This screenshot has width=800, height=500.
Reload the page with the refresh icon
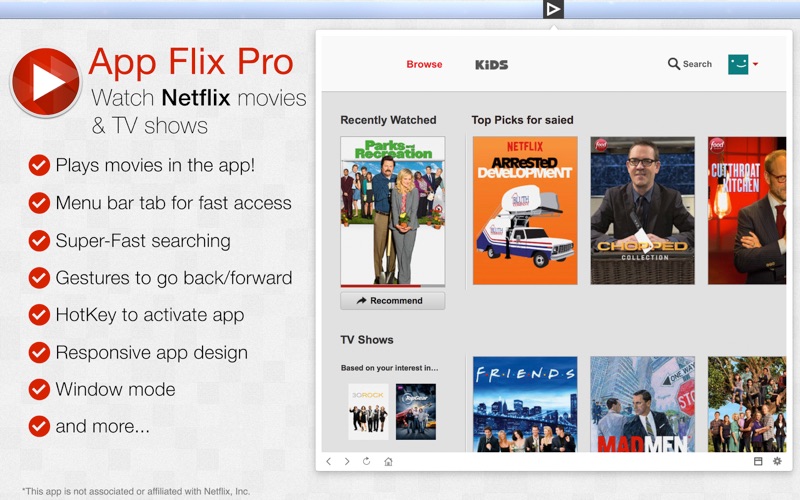tap(366, 461)
